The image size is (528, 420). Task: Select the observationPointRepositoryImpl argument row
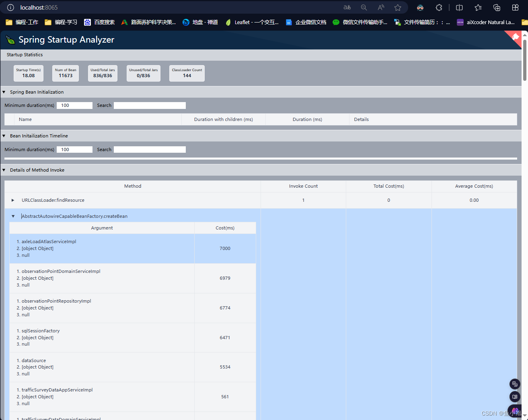(x=133, y=308)
